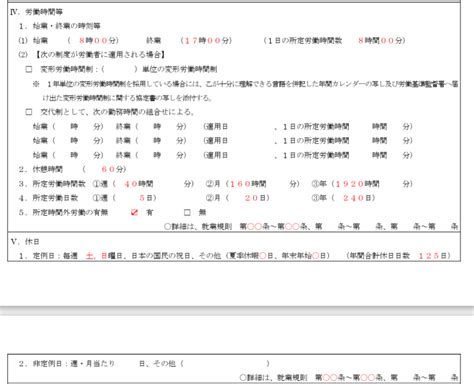
Task: Click the ※ note about 1年単位の変形労働時間制
Action: pyautogui.click(x=245, y=91)
